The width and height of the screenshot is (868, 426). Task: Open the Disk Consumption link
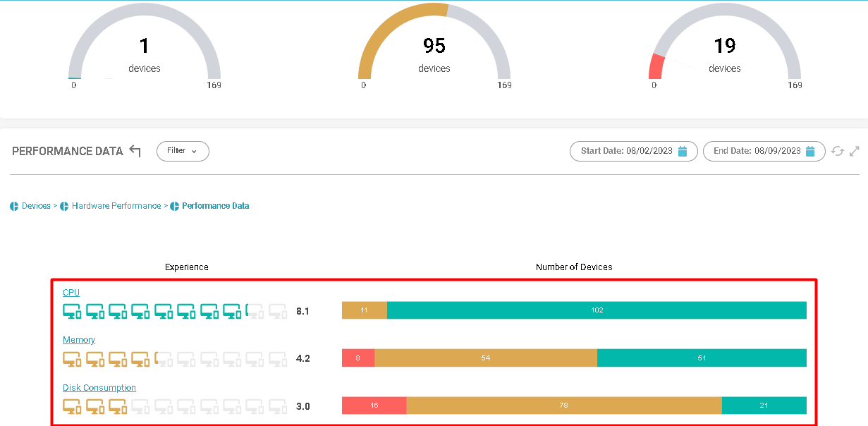click(x=99, y=388)
